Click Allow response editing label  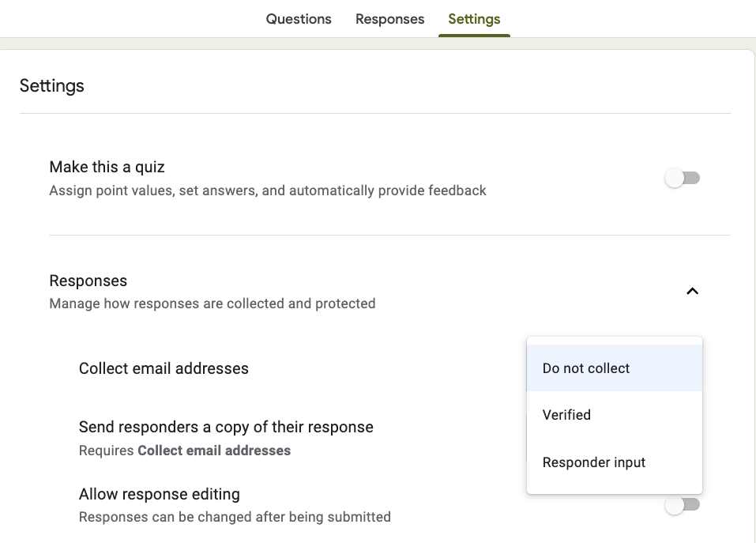pos(159,494)
